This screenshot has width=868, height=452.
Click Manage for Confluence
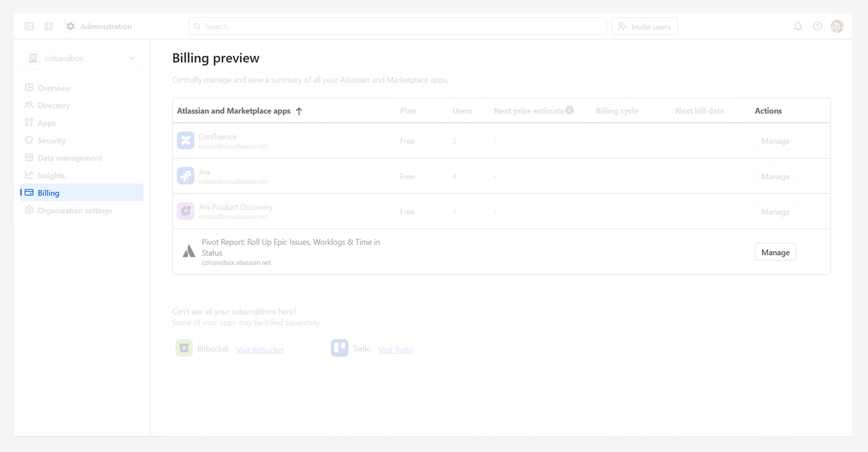775,141
